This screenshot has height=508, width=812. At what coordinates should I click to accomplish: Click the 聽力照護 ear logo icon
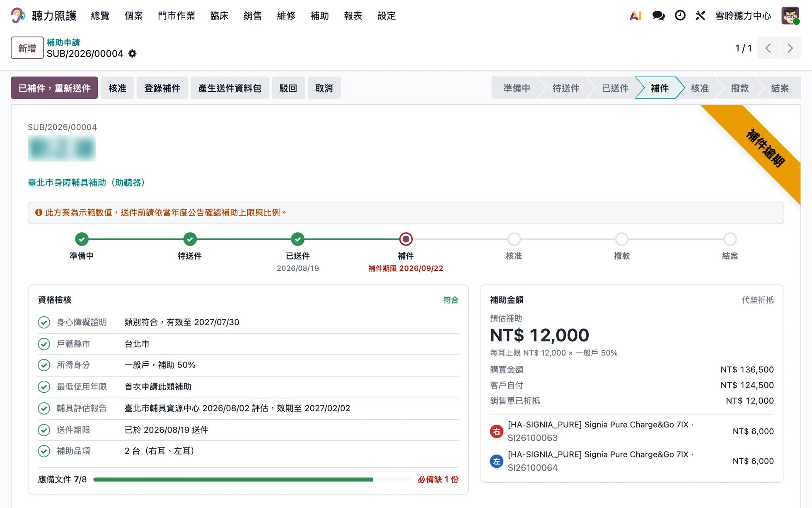pos(17,16)
